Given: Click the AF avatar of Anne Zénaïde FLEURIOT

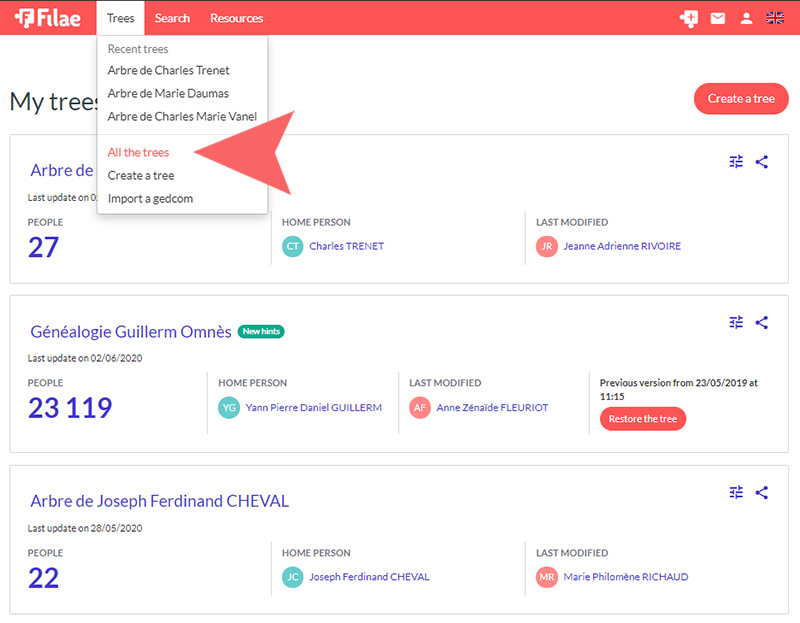Looking at the screenshot, I should [x=420, y=408].
